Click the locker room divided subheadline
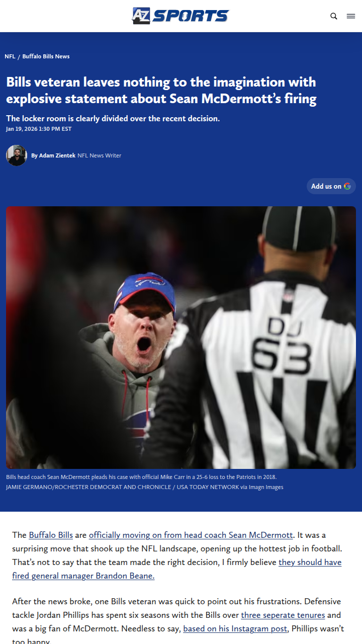This screenshot has height=644, width=362. point(113,119)
